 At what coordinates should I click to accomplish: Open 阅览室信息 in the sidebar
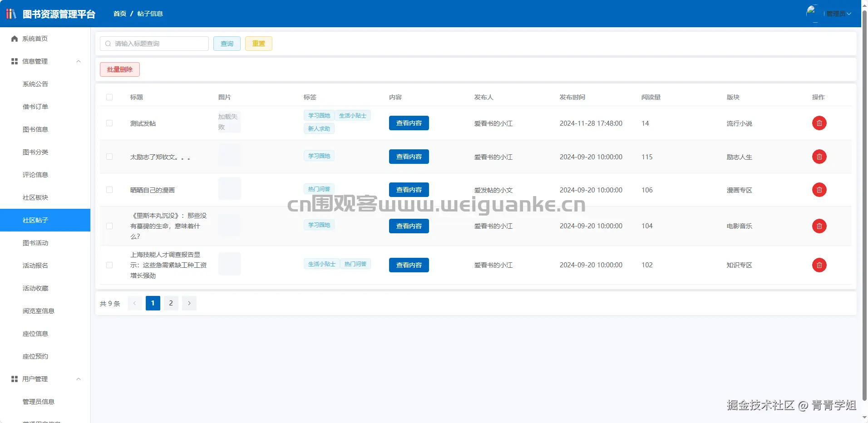(45, 311)
